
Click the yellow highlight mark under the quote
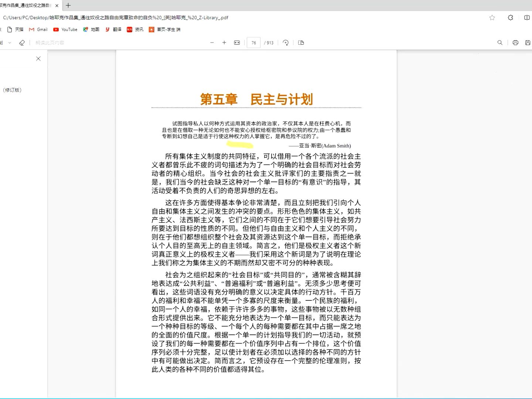(240, 144)
